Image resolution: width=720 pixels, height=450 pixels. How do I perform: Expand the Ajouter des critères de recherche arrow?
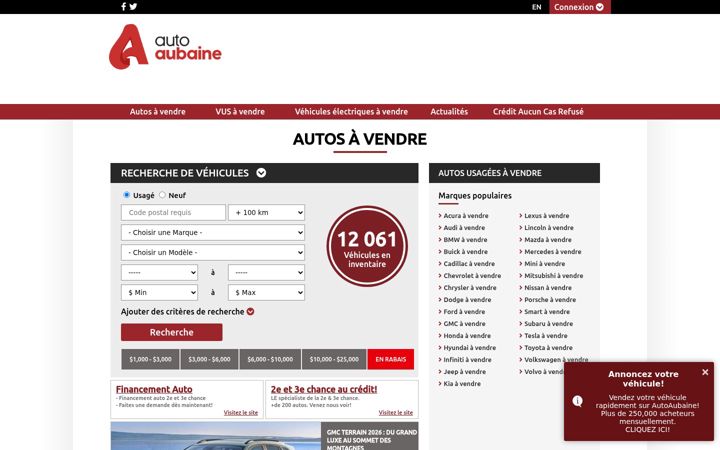(250, 311)
